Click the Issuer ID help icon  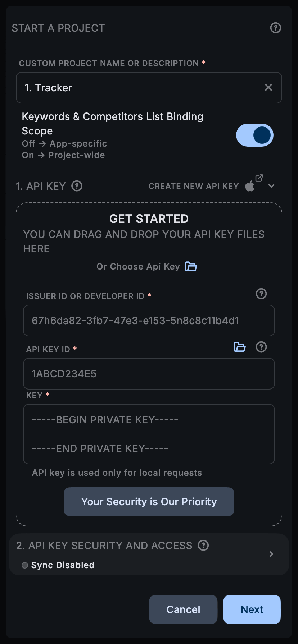pyautogui.click(x=261, y=294)
